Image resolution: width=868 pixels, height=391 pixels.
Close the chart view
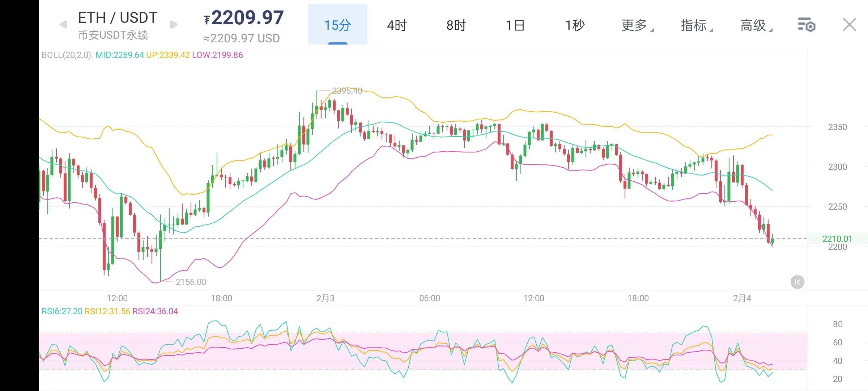pyautogui.click(x=849, y=25)
